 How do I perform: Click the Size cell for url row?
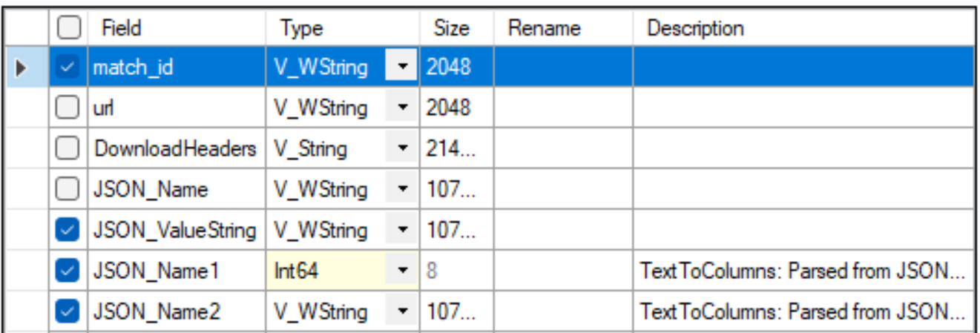point(456,108)
